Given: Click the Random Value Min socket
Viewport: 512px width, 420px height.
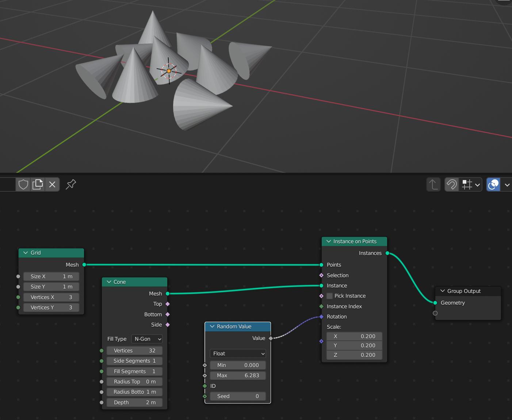Looking at the screenshot, I should [205, 365].
